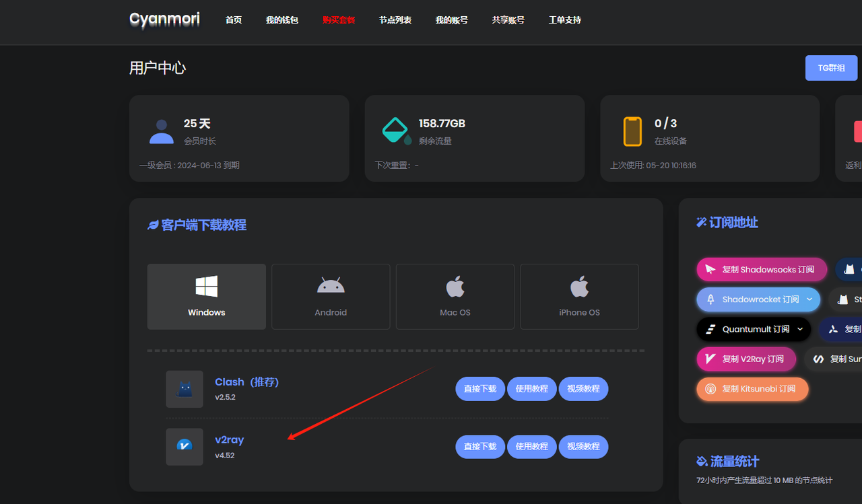Screen dimensions: 862x504
Task: Select the Windows platform tab
Action: 207,297
